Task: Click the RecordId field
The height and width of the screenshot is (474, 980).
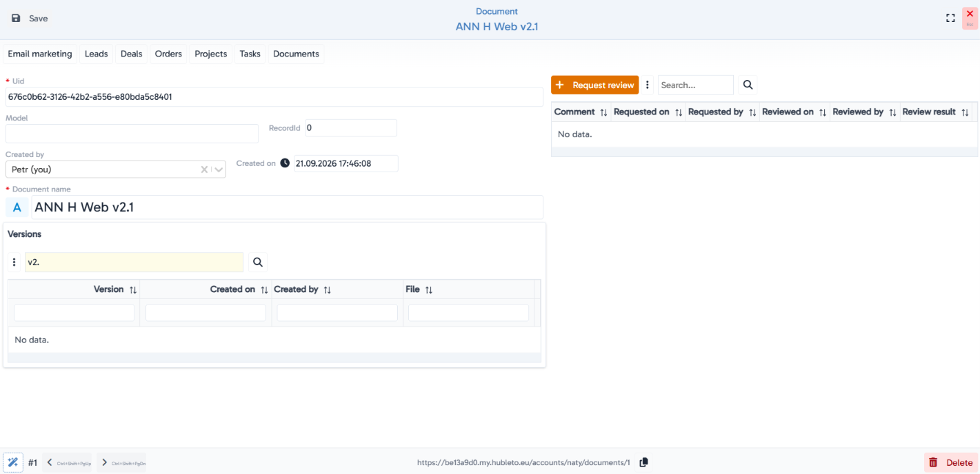Action: pyautogui.click(x=351, y=128)
